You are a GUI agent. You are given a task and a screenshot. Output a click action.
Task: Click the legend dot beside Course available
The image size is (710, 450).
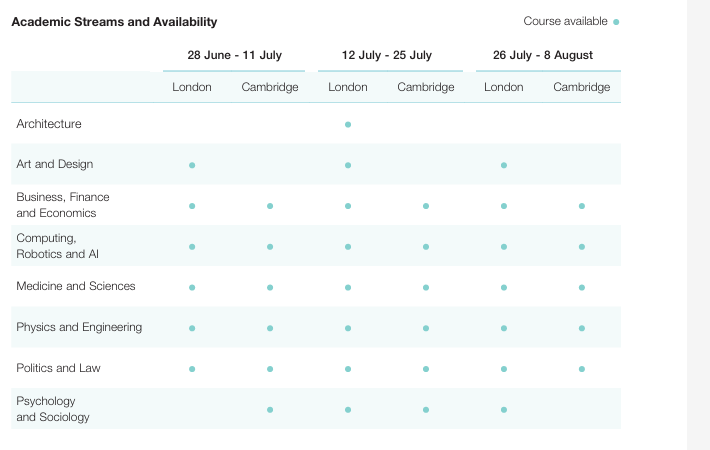tap(616, 22)
